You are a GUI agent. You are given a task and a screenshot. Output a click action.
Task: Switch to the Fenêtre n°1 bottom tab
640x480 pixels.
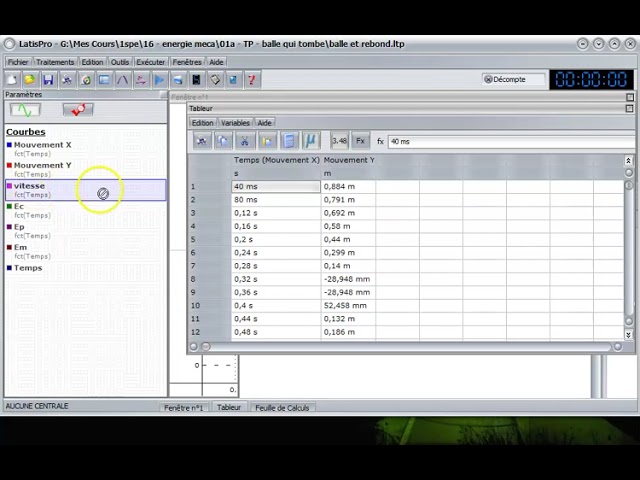pyautogui.click(x=184, y=408)
